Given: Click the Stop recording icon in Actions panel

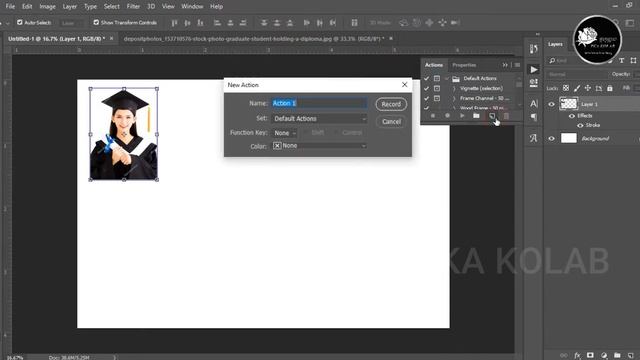Looking at the screenshot, I should coord(433,116).
